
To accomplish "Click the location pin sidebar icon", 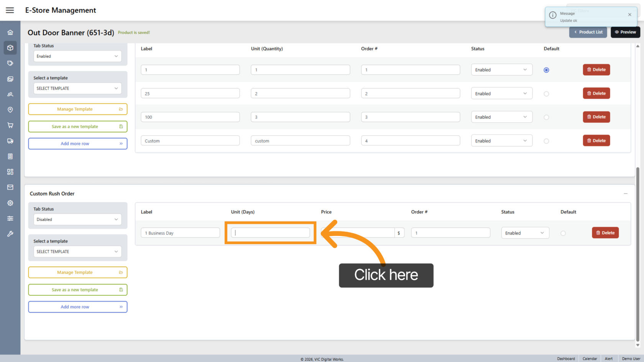I will tap(10, 110).
